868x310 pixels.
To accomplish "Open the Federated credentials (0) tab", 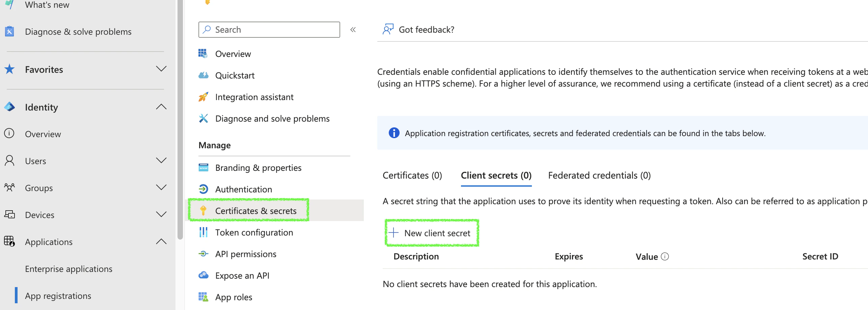I will (x=599, y=175).
